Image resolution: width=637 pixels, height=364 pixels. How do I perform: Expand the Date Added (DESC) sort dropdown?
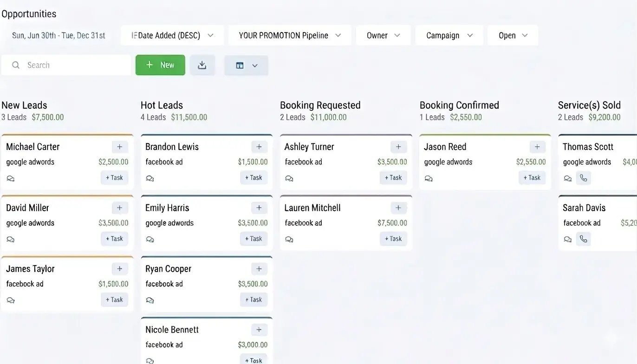172,36
